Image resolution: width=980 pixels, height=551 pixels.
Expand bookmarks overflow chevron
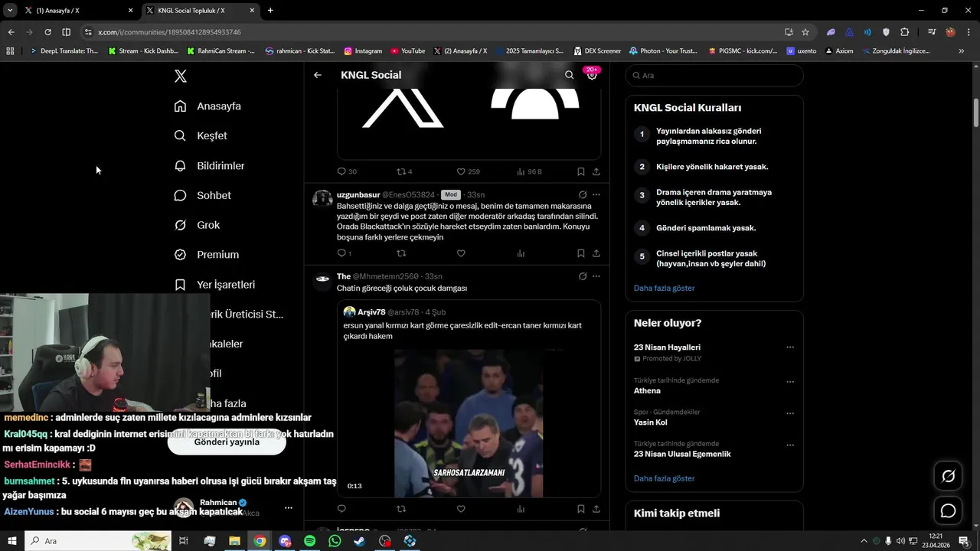pyautogui.click(x=962, y=51)
